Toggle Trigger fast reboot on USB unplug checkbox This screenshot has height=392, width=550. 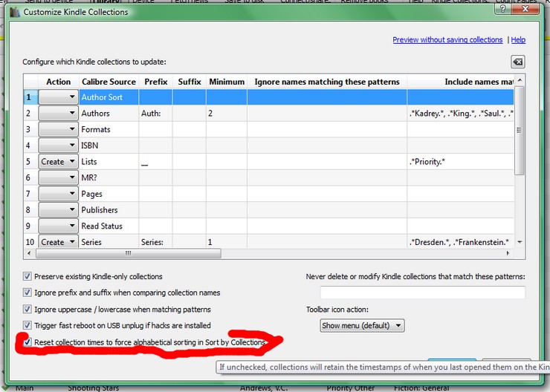(x=27, y=325)
